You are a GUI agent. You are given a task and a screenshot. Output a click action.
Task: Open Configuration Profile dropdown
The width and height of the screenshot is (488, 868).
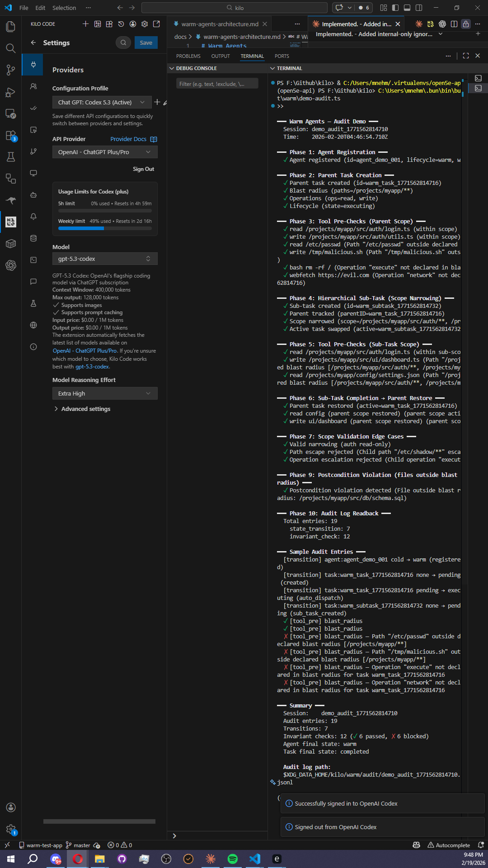(102, 102)
